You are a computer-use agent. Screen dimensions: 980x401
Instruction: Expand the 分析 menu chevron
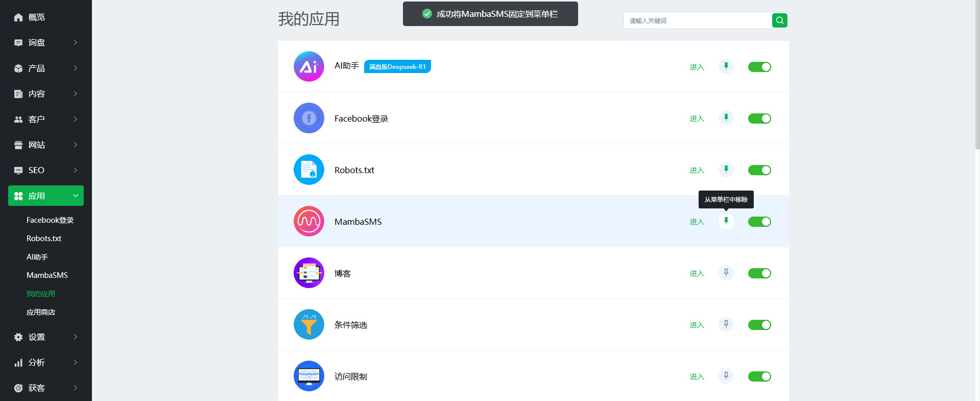pos(76,362)
